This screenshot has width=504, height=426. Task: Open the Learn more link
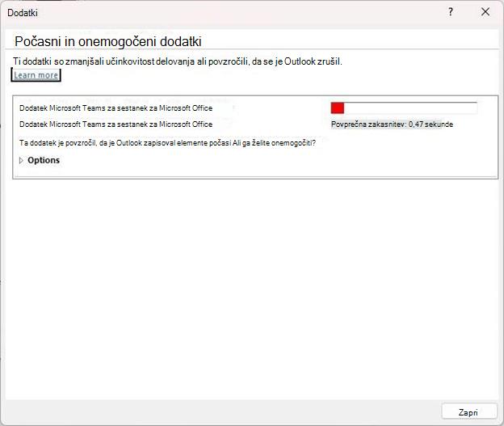pyautogui.click(x=36, y=75)
